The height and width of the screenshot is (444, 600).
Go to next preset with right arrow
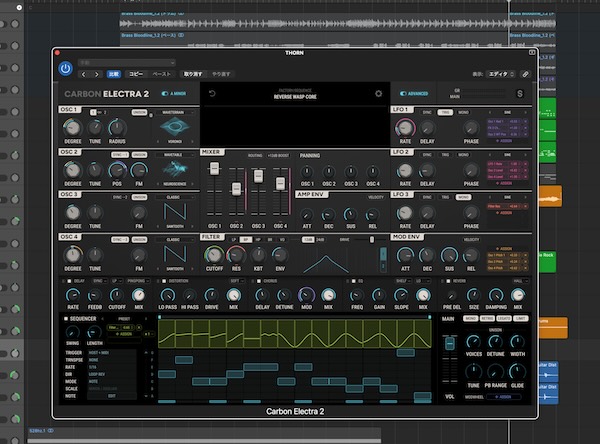(97, 74)
